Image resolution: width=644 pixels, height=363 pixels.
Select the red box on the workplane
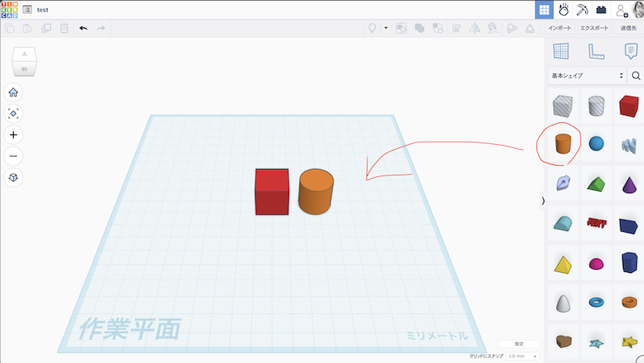(272, 192)
